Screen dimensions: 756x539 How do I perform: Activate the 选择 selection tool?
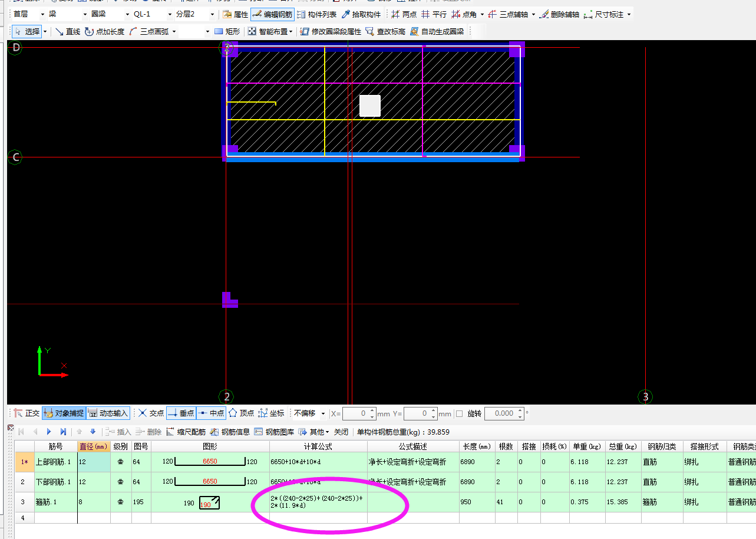point(27,31)
